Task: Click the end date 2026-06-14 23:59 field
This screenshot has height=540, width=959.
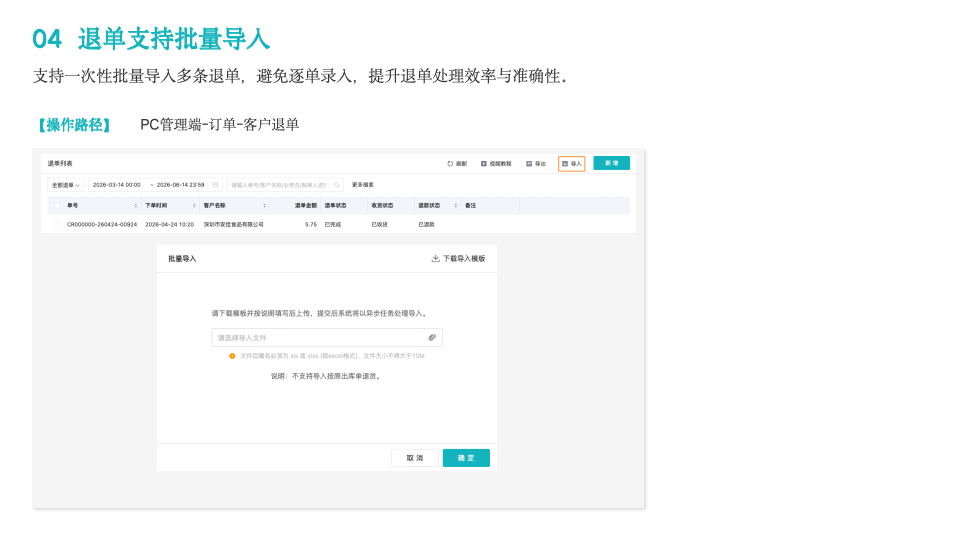Action: 180,185
